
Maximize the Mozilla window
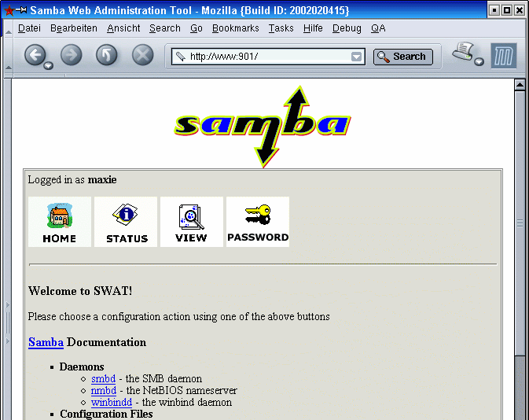pos(507,10)
